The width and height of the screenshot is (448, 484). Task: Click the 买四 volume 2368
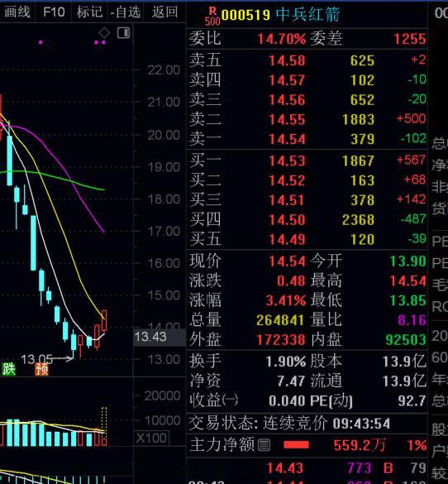pyautogui.click(x=359, y=220)
